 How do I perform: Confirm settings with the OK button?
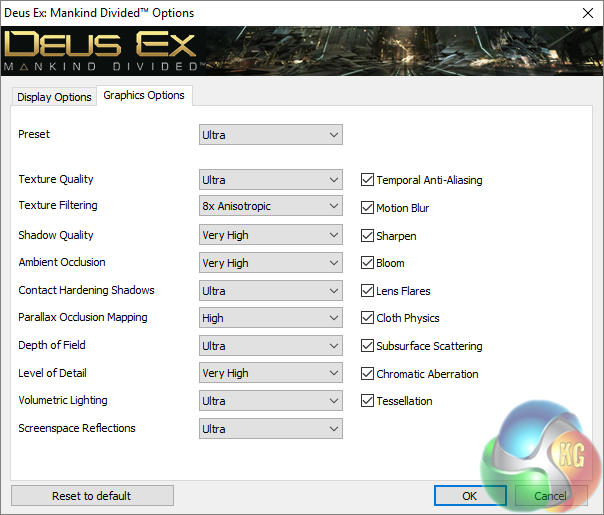(x=470, y=496)
